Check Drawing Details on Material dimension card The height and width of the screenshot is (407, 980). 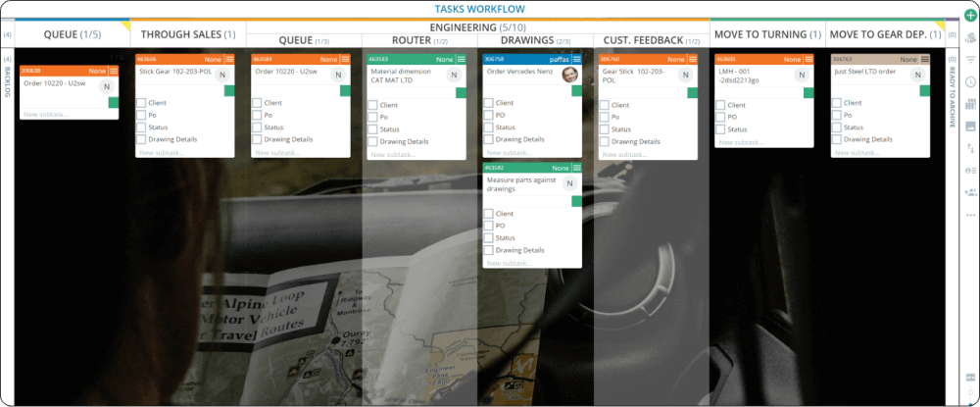click(373, 140)
